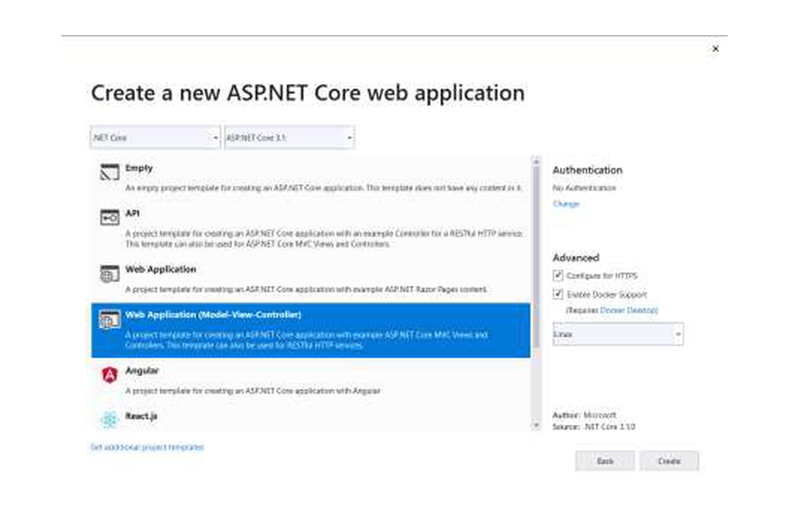Toggle Configure for HTTPS checkbox
The image size is (789, 532).
coord(558,275)
